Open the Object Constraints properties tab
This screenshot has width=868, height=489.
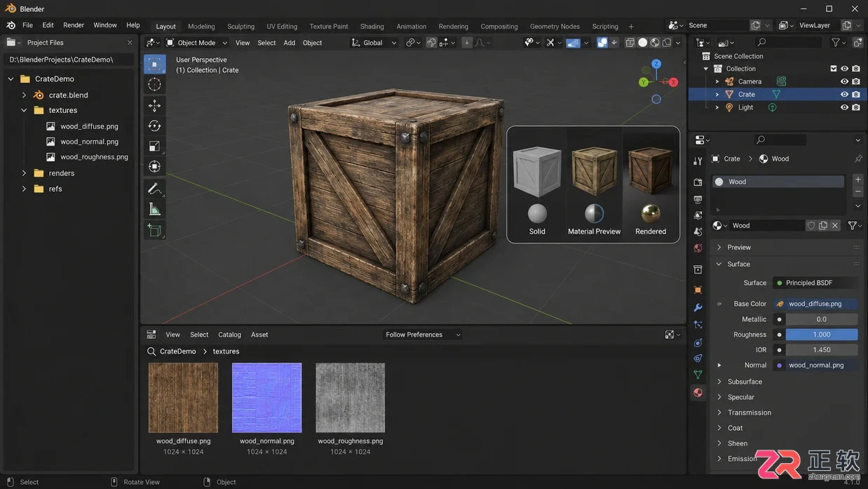point(698,359)
